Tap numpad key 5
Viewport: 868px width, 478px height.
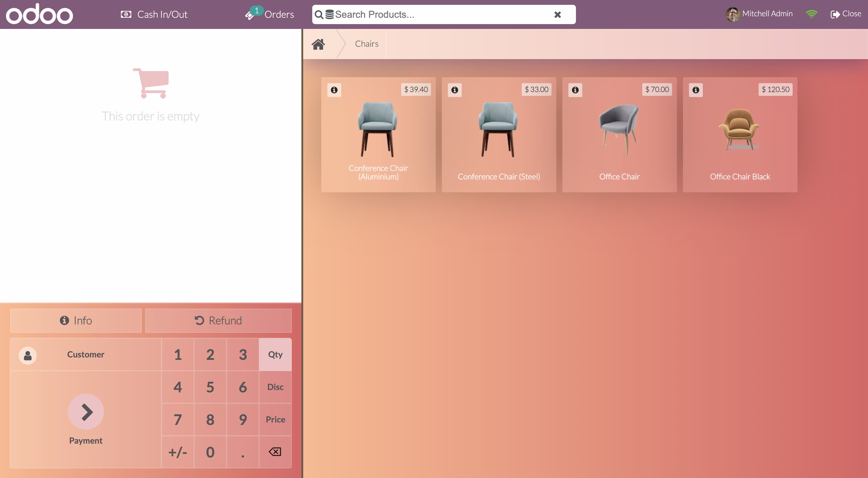(x=210, y=387)
